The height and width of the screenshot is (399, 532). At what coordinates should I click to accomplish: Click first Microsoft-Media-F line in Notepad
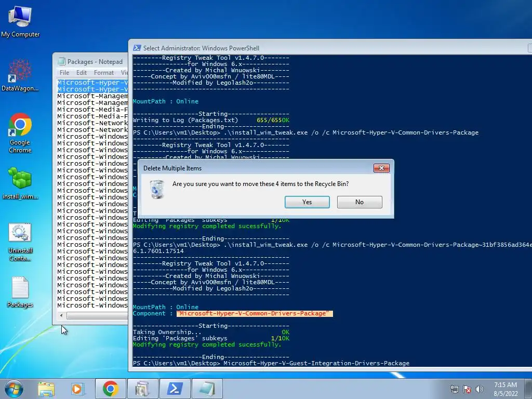coord(92,109)
